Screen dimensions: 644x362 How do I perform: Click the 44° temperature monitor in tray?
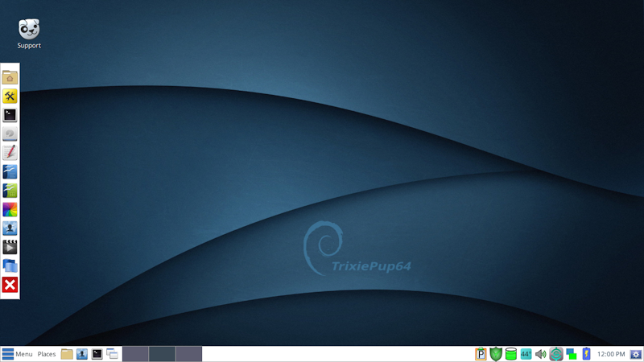point(526,354)
